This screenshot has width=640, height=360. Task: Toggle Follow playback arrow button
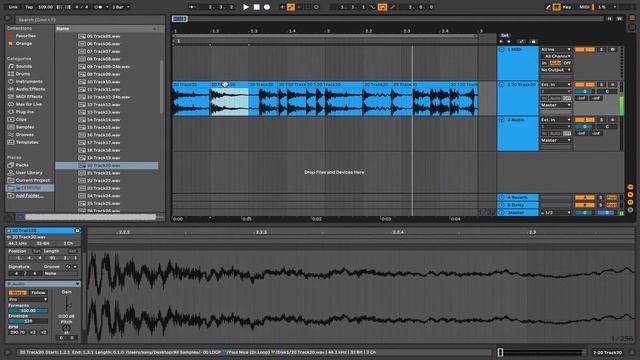pyautogui.click(x=193, y=7)
